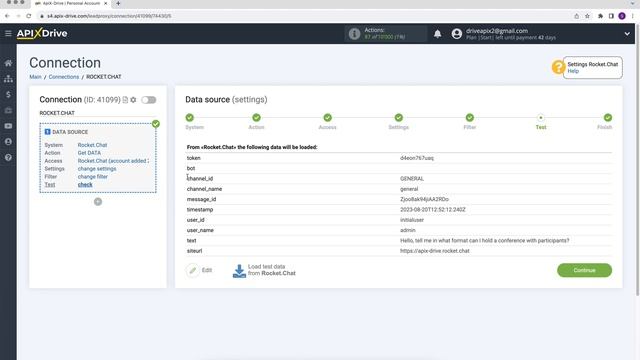
Task: Open the browser extensions puzzle icon
Action: pos(600,16)
